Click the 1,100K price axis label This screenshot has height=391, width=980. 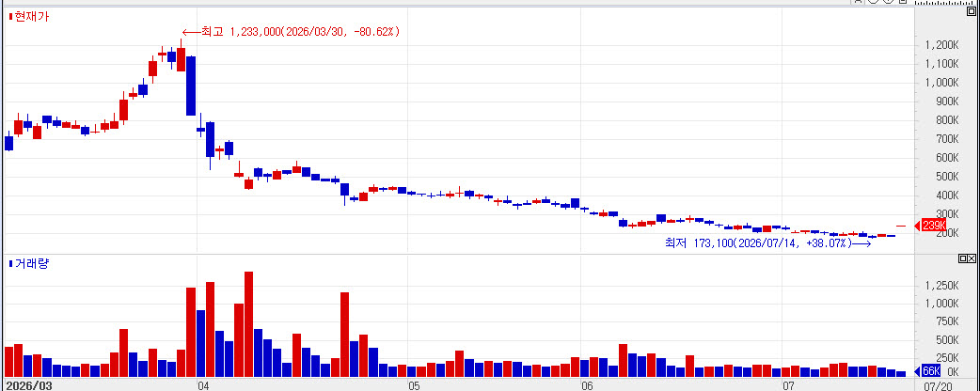click(941, 64)
